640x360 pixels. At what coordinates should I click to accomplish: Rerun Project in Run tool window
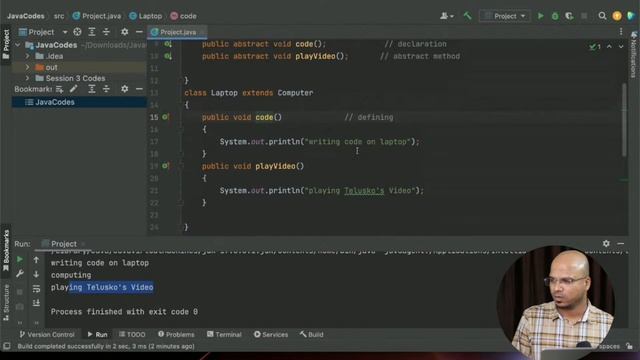20,259
